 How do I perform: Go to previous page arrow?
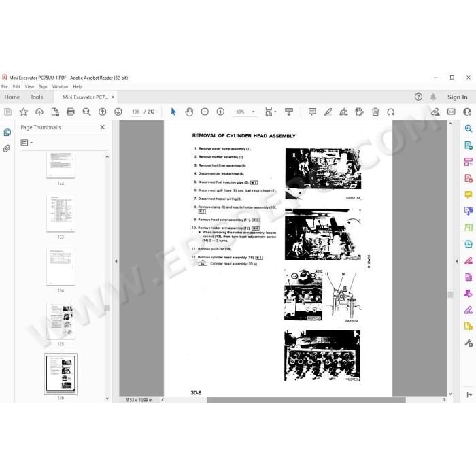coord(103,112)
